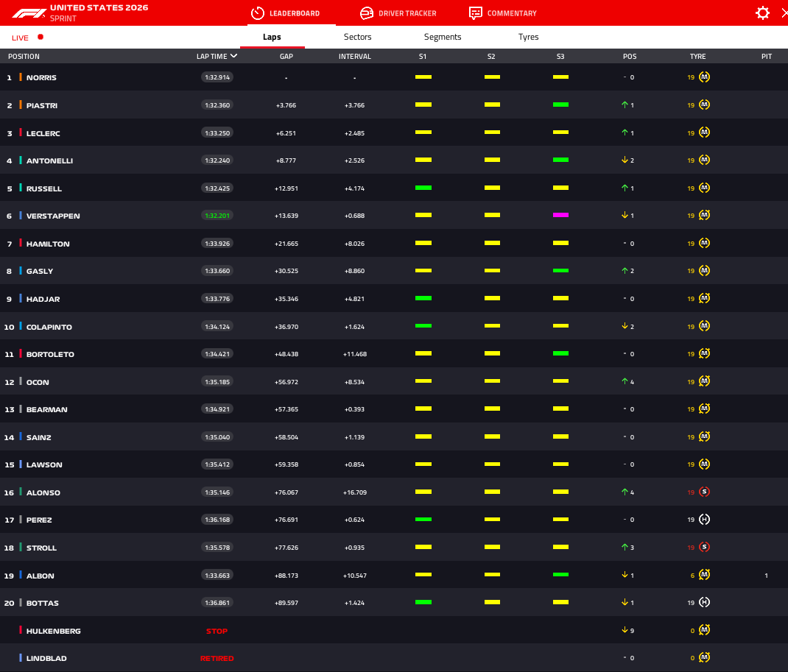Click the TYRE column header

pyautogui.click(x=697, y=56)
